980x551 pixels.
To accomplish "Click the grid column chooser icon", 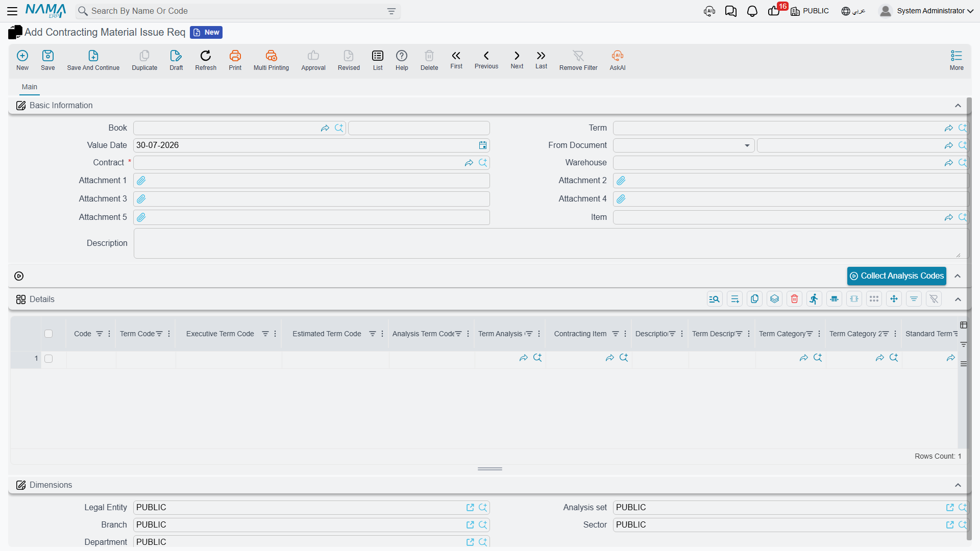I will 964,325.
